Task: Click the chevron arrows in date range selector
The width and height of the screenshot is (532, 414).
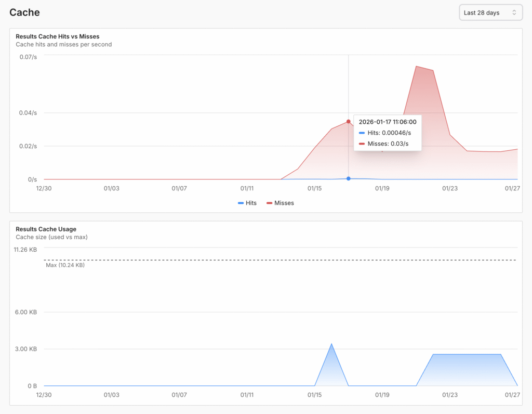Action: [514, 12]
